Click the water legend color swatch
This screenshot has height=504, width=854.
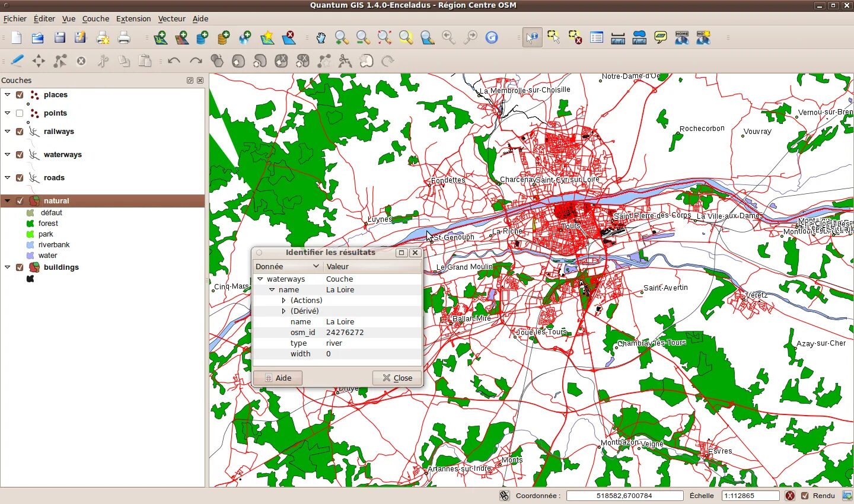pos(30,256)
